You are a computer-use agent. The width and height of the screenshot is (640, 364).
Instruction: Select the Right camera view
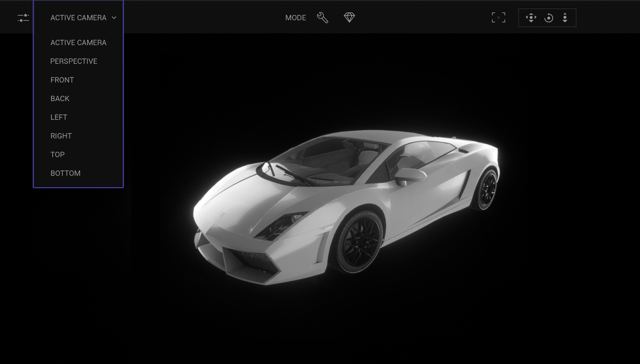61,136
